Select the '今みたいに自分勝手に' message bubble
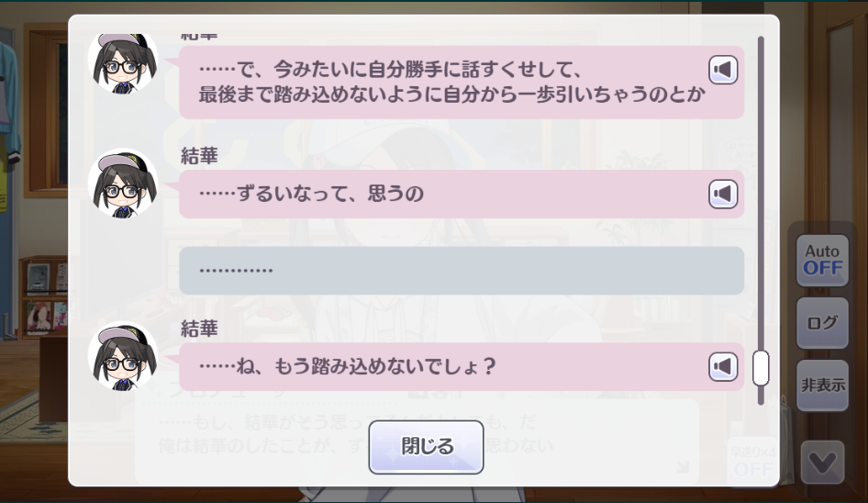Viewport: 868px width, 503px height. pos(462,82)
